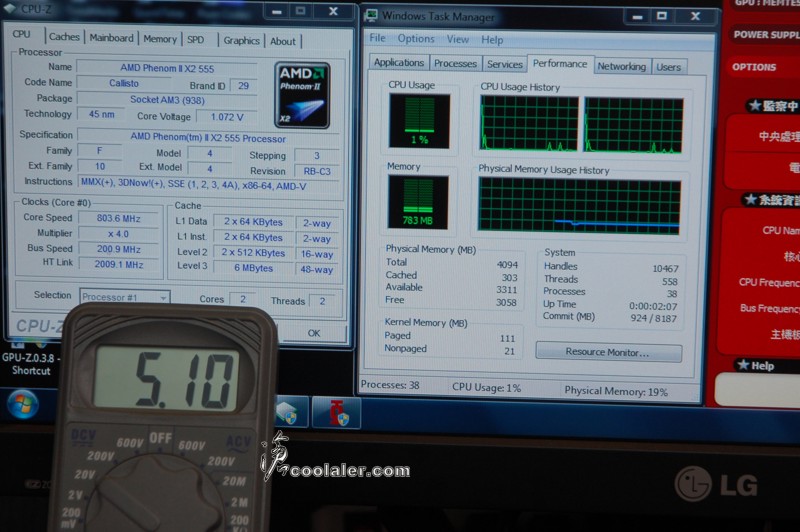Viewport: 800px width, 532px height.
Task: Click the left CPU Usage History graph
Action: click(529, 123)
